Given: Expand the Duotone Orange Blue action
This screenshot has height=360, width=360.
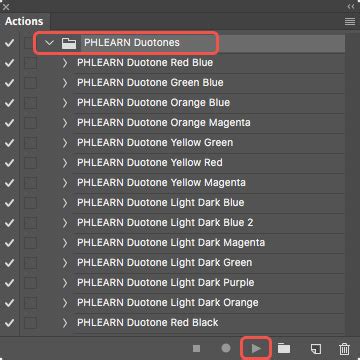Looking at the screenshot, I should point(65,103).
